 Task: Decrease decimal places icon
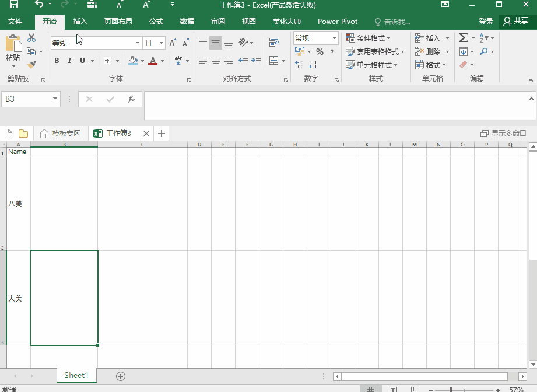pyautogui.click(x=313, y=64)
